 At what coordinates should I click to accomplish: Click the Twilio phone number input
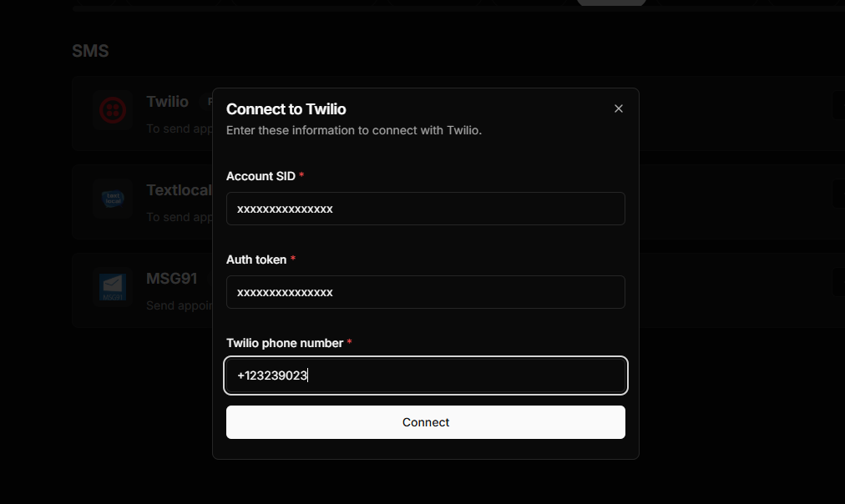coord(426,375)
